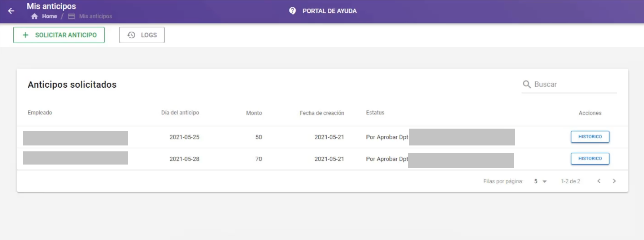Open the LOGS button

point(142,35)
